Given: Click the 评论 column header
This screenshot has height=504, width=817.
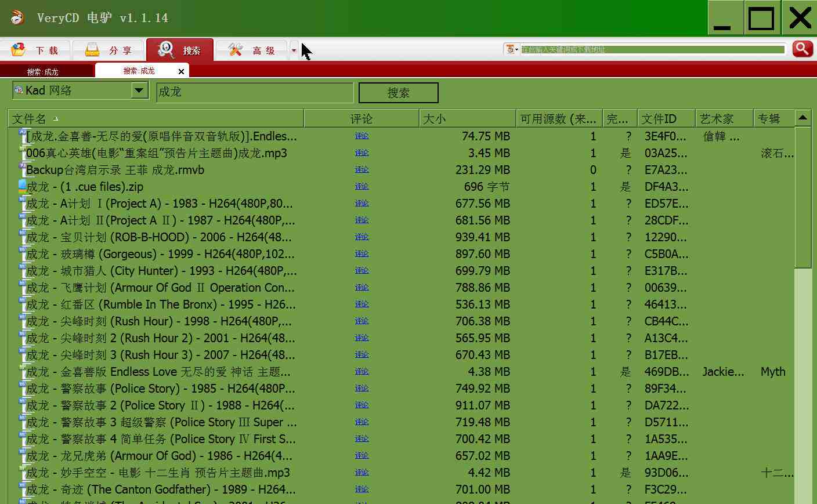Looking at the screenshot, I should 361,118.
